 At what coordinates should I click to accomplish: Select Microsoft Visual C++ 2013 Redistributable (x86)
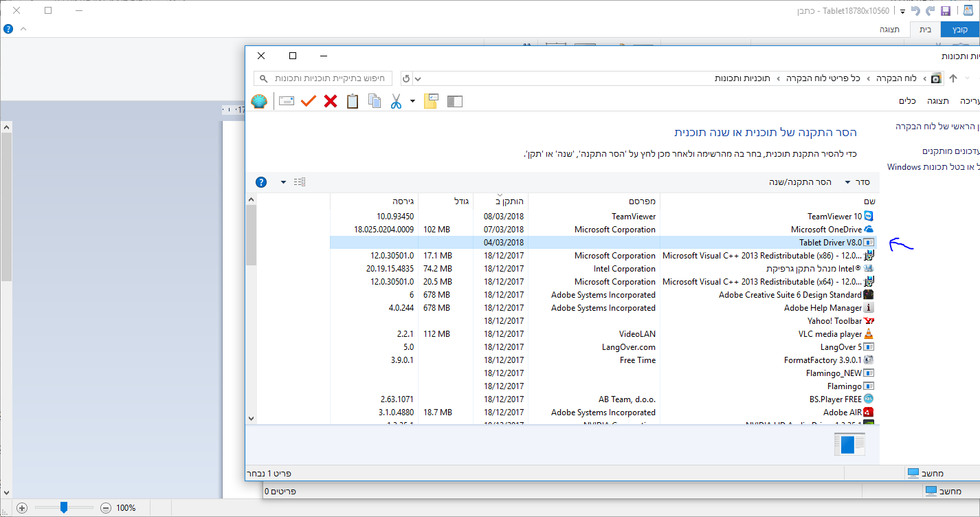(x=603, y=256)
